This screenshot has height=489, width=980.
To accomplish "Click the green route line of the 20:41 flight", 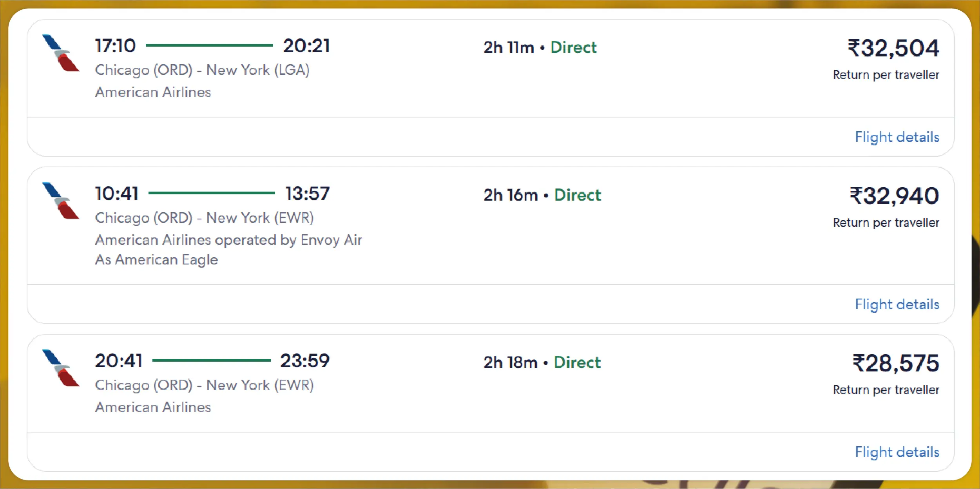I will click(x=211, y=360).
